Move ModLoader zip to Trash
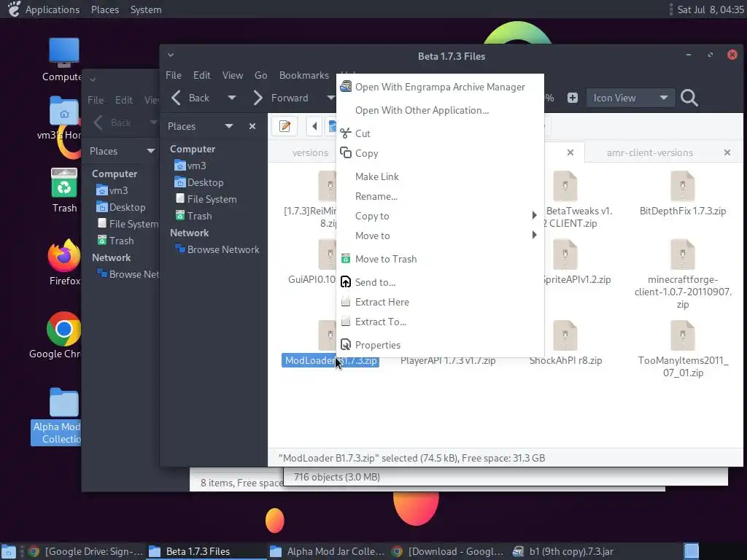747x560 pixels. click(440, 259)
